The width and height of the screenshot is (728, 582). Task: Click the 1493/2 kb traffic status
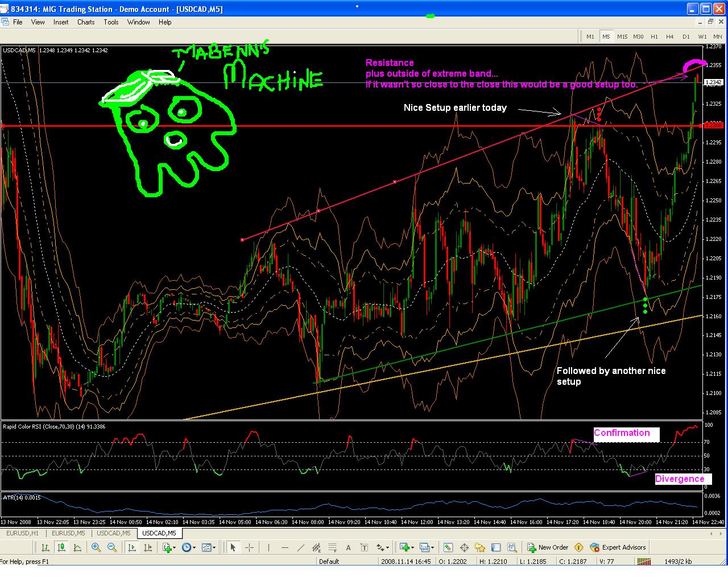tap(678, 562)
